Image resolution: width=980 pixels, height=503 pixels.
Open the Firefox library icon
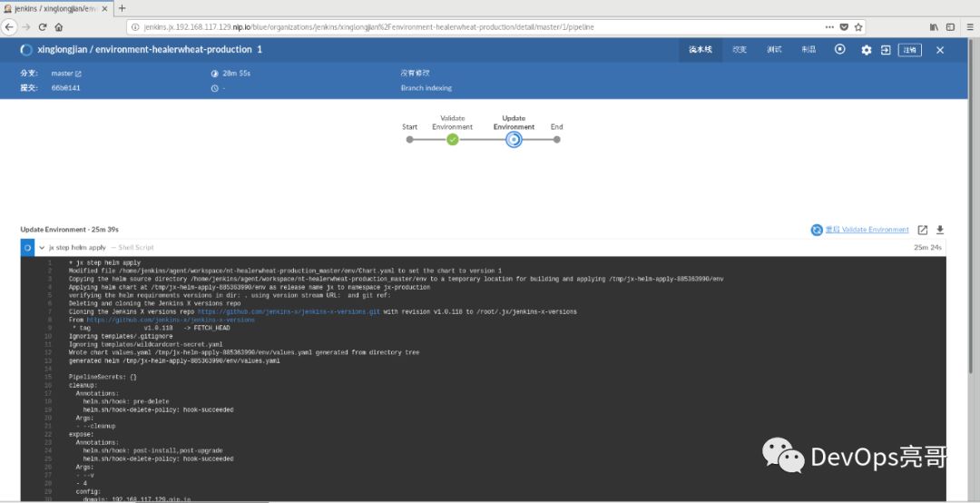[x=934, y=27]
